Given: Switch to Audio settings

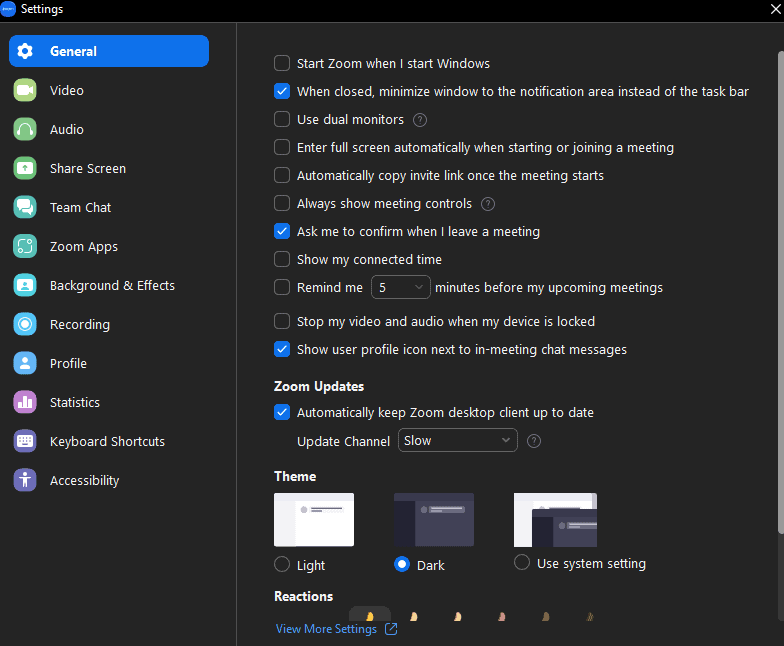Looking at the screenshot, I should point(109,129).
